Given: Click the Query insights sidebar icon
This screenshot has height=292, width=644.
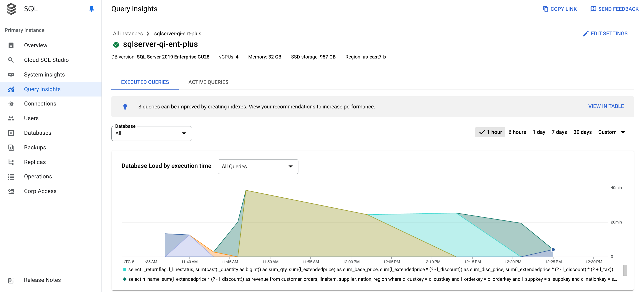Looking at the screenshot, I should 11,89.
